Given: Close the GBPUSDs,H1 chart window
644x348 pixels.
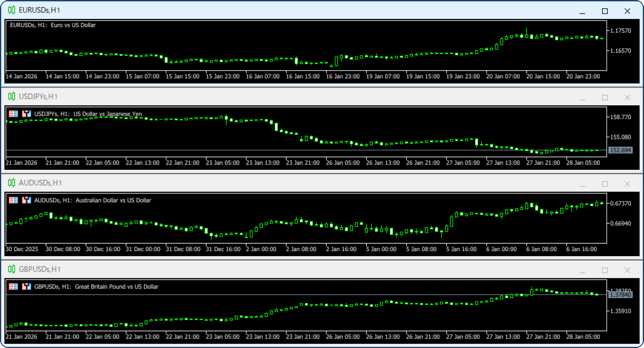Looking at the screenshot, I should (627, 270).
